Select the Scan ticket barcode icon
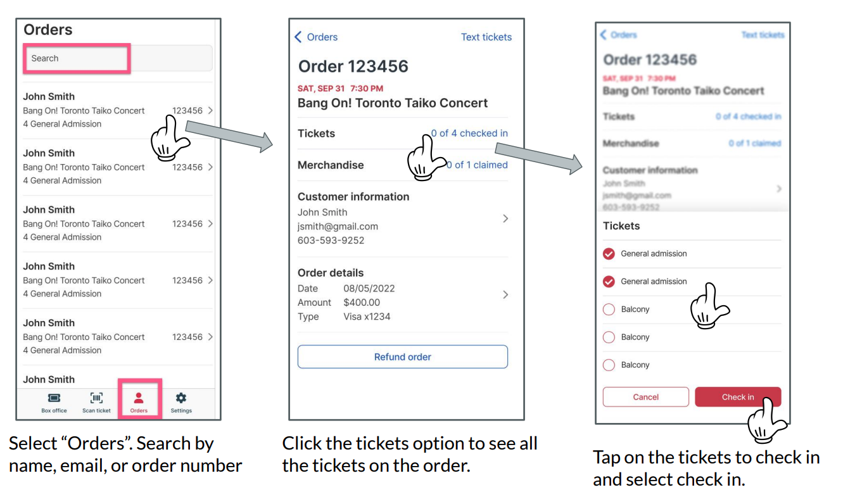Image resolution: width=843 pixels, height=504 pixels. pyautogui.click(x=96, y=398)
